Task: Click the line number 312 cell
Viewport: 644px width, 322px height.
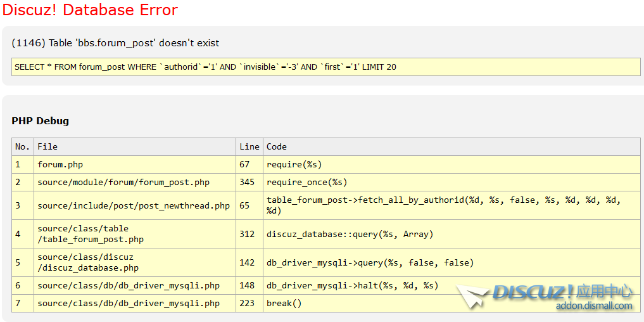Action: click(x=249, y=234)
